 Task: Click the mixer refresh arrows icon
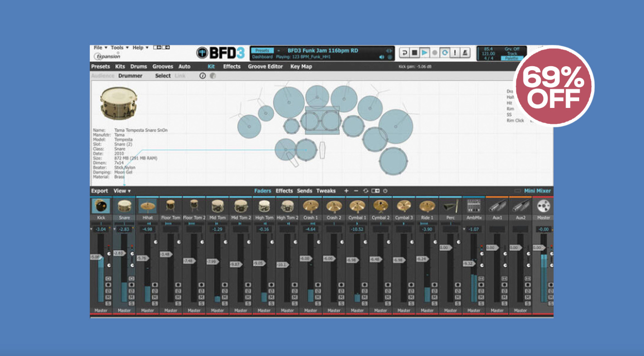coord(366,191)
